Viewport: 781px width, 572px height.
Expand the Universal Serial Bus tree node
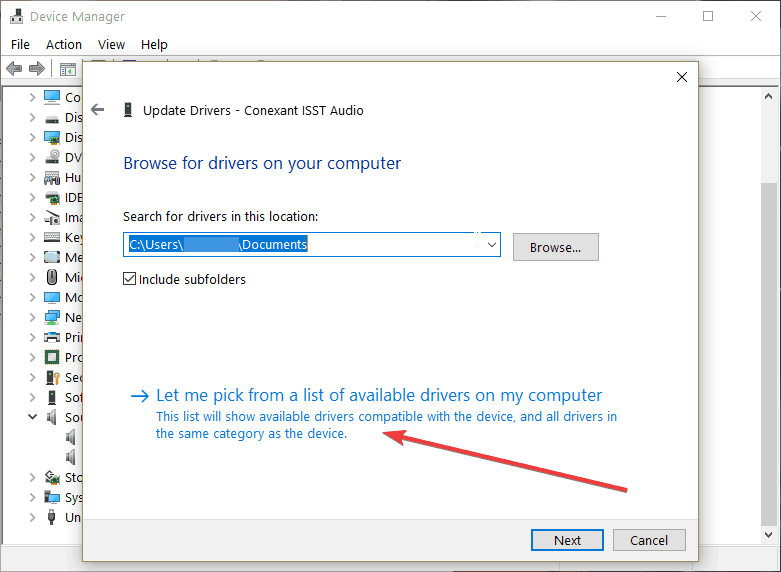pyautogui.click(x=32, y=517)
